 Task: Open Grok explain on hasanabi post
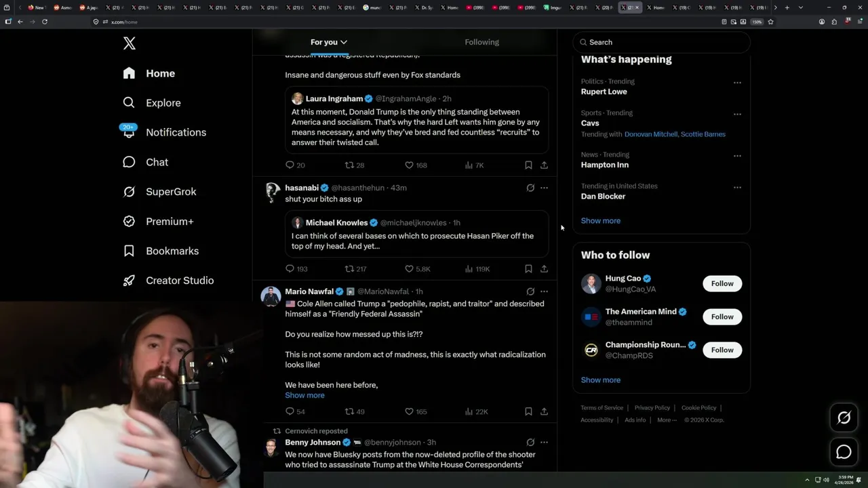click(530, 188)
